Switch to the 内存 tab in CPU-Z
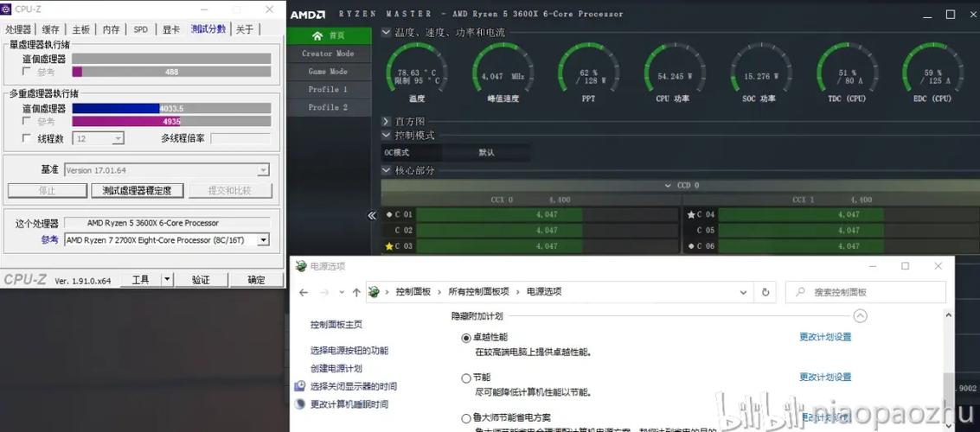 (x=112, y=29)
